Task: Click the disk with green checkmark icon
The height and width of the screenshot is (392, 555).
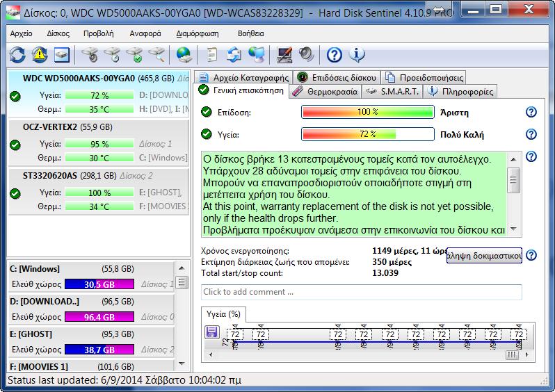Action: pos(134,55)
